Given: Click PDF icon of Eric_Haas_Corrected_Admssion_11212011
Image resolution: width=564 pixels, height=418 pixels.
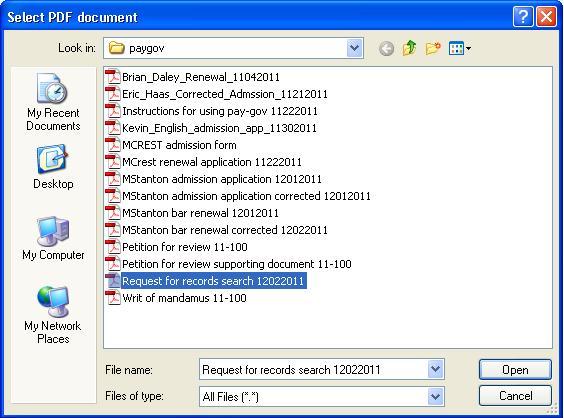Looking at the screenshot, I should pos(113,94).
